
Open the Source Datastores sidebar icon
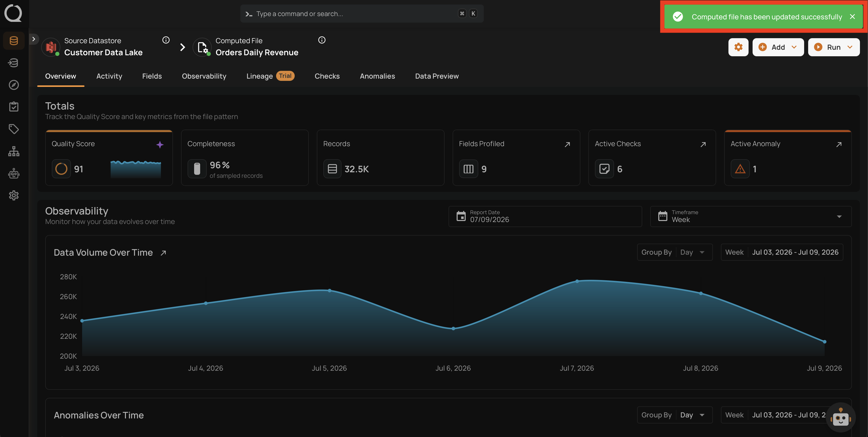14,41
